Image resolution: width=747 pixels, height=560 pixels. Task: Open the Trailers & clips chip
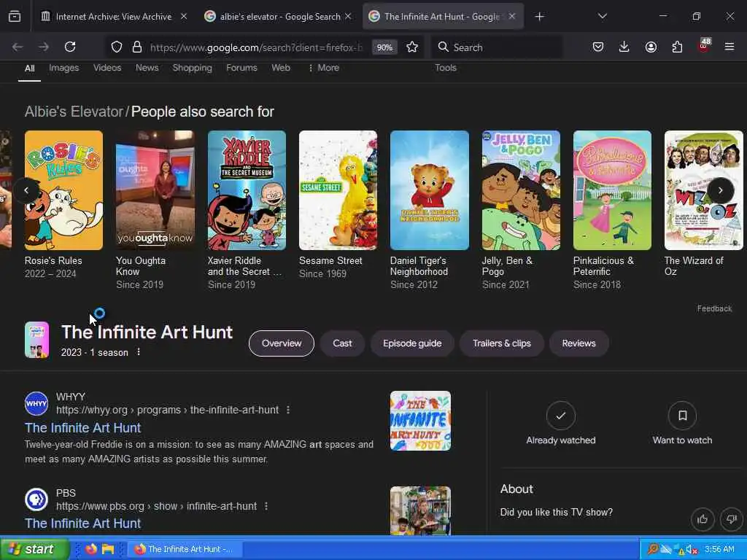click(502, 343)
